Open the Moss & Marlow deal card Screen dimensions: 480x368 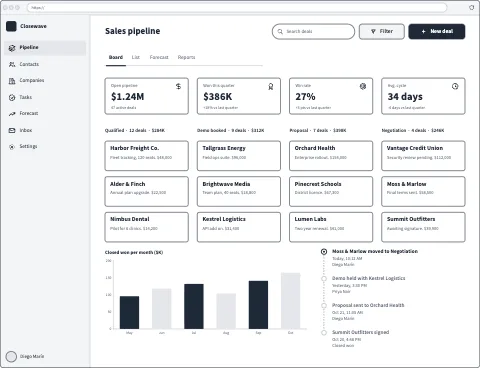[x=423, y=191]
